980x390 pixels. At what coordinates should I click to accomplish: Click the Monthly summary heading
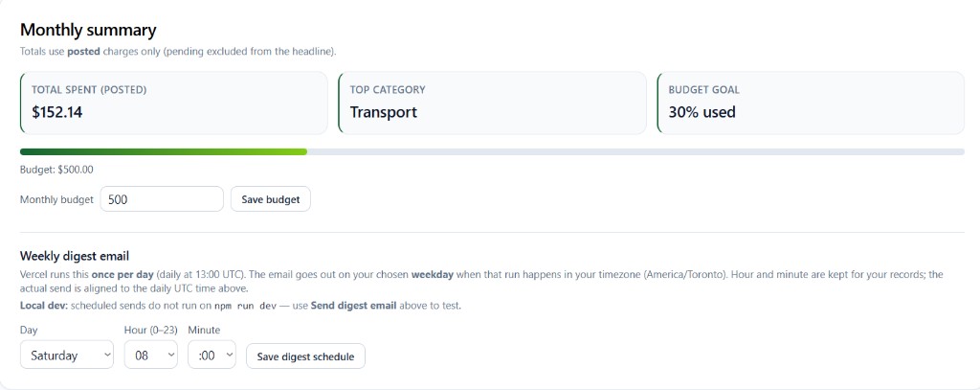88,31
